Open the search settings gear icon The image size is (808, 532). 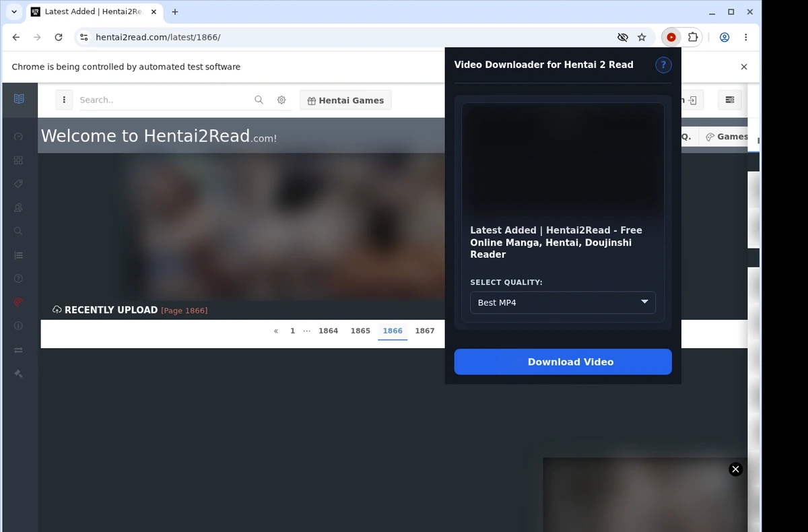tap(281, 100)
